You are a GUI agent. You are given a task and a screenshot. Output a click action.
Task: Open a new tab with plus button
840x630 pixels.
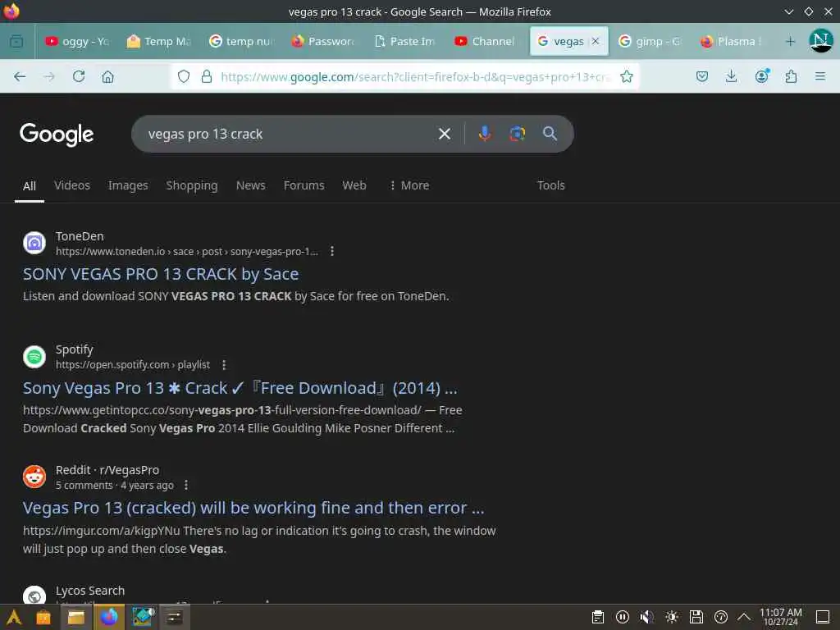coord(790,41)
